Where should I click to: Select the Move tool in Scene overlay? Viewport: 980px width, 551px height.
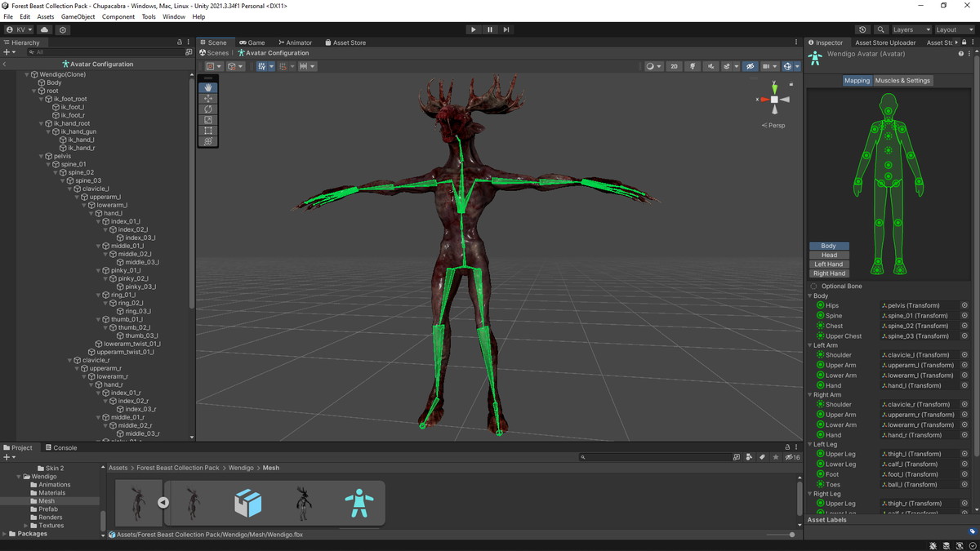point(208,98)
